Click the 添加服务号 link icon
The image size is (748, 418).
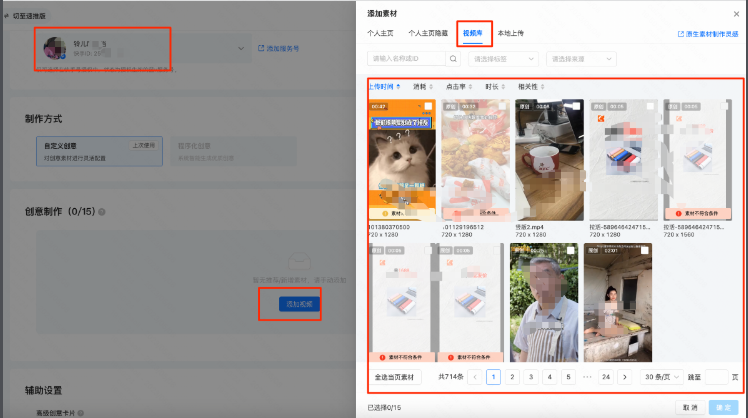point(261,48)
